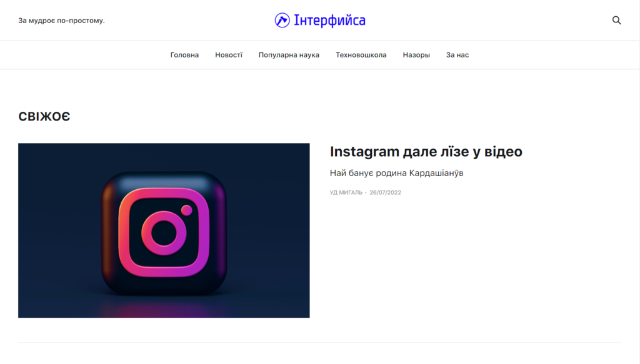Viewport: 640px width, 364px height.
Task: Open the featured article thumbnail image
Action: click(x=164, y=230)
